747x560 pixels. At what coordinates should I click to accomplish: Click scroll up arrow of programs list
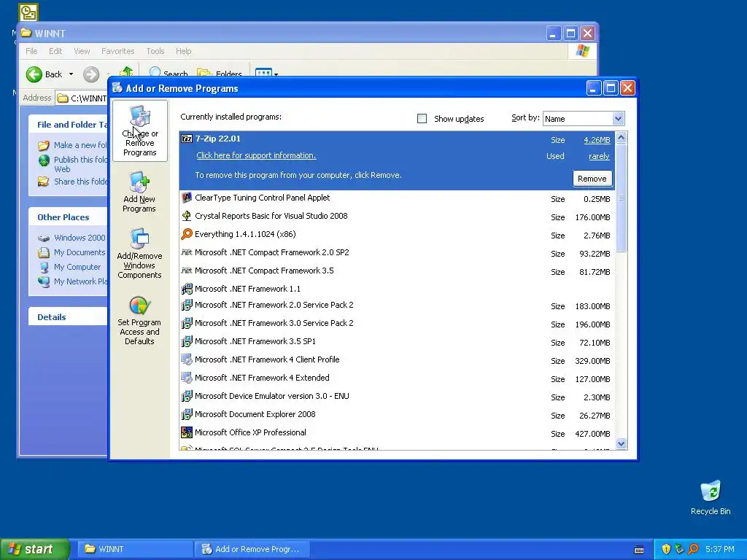pyautogui.click(x=621, y=138)
